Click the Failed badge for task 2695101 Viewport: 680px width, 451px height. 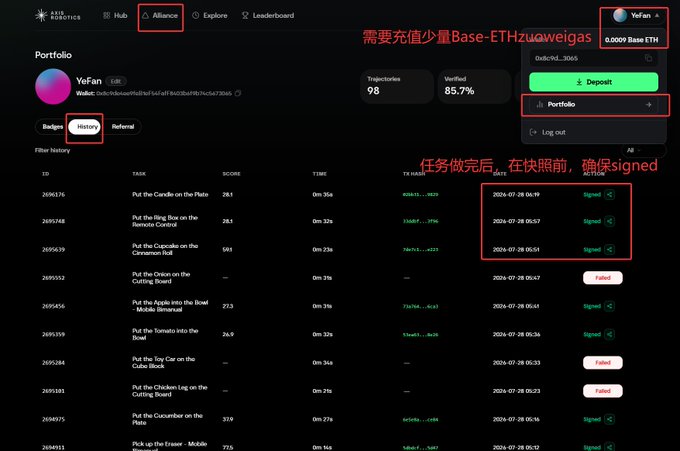pos(603,391)
